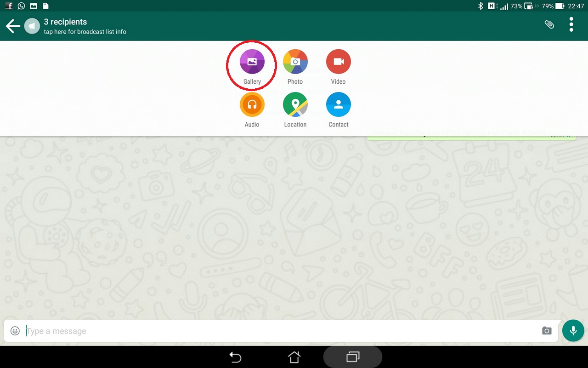Tap the sent message bubble
Image resolution: width=588 pixels, height=368 pixels.
coord(471,134)
